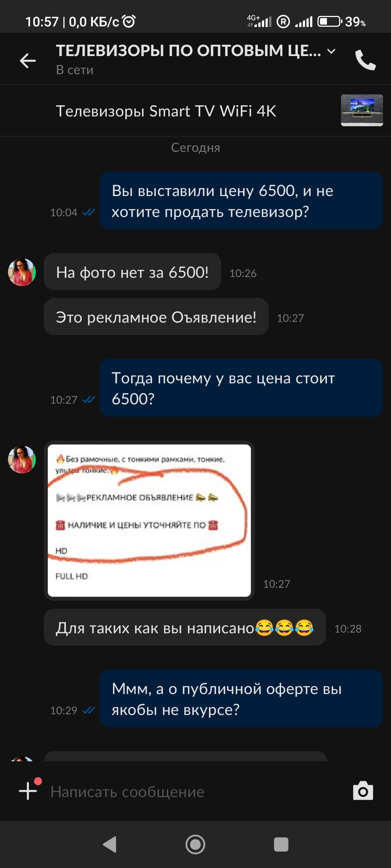Focus the 'Написать сообщение' input field
This screenshot has width=391, height=868.
click(x=195, y=792)
